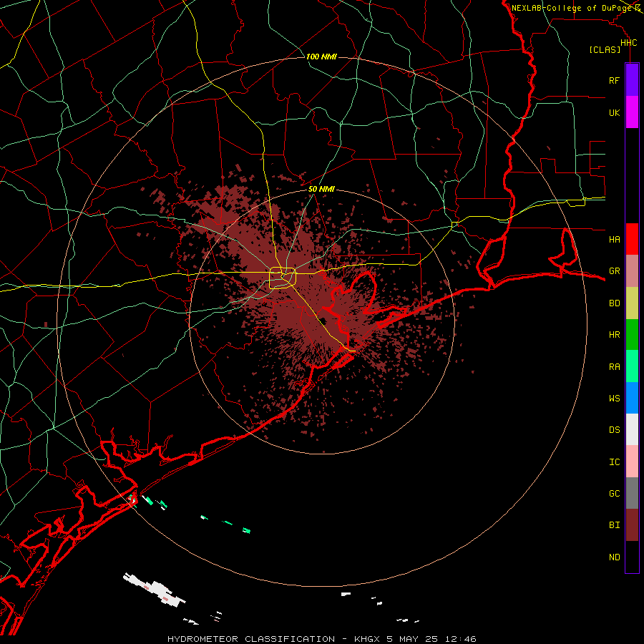This screenshot has width=644, height=644.
Task: Click the GC gray legend swatch
Action: click(632, 493)
